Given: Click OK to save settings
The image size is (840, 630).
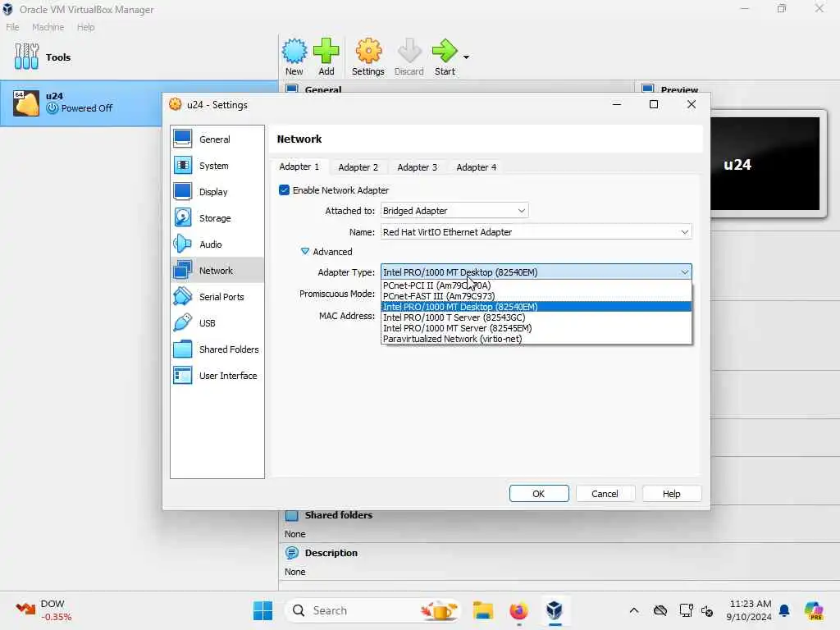Looking at the screenshot, I should [x=538, y=493].
